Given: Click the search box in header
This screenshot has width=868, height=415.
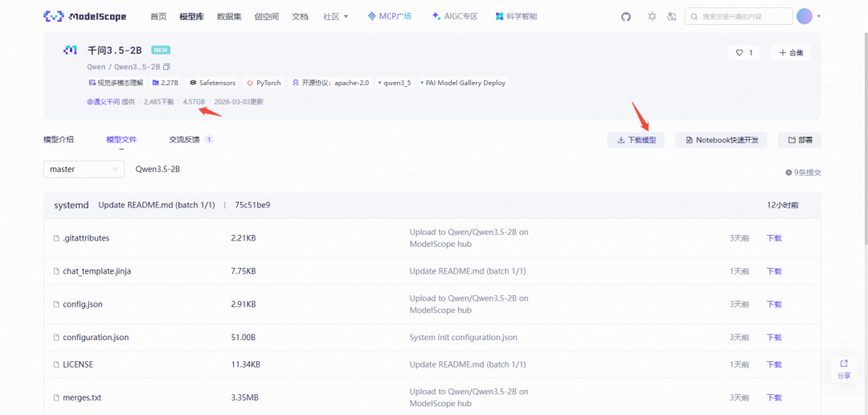Looking at the screenshot, I should point(739,17).
